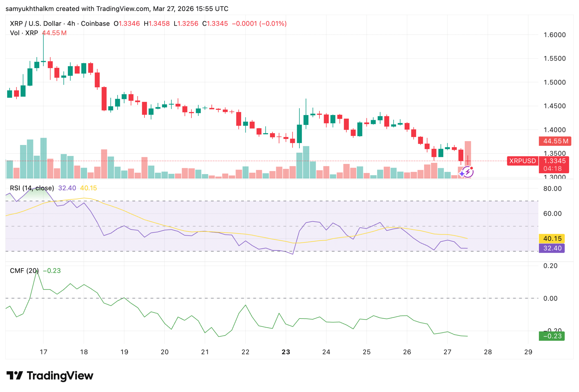
Task: Click the TradingView logo mark
Action: (14, 376)
